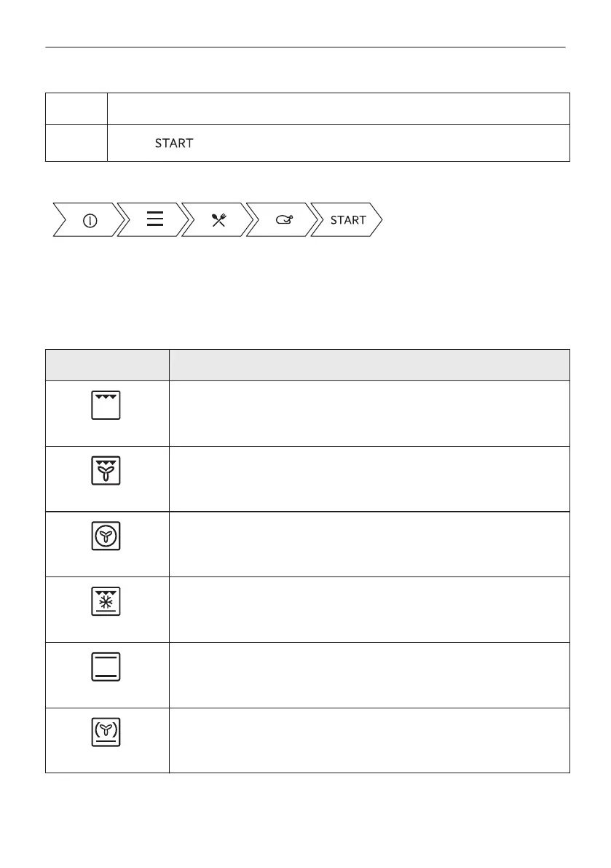
Task: Click the empty left header cell above grill icon
Action: (106, 364)
